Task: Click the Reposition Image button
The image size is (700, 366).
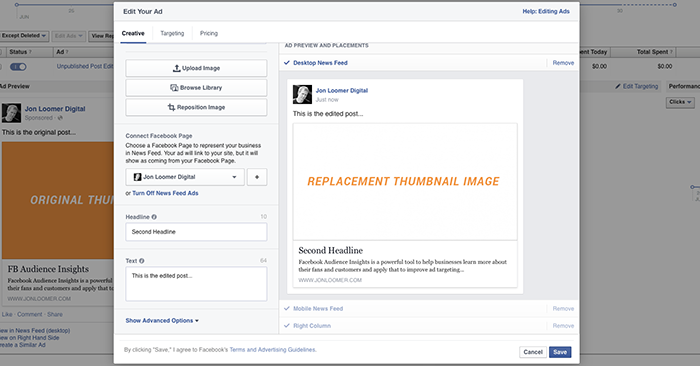Action: (196, 108)
